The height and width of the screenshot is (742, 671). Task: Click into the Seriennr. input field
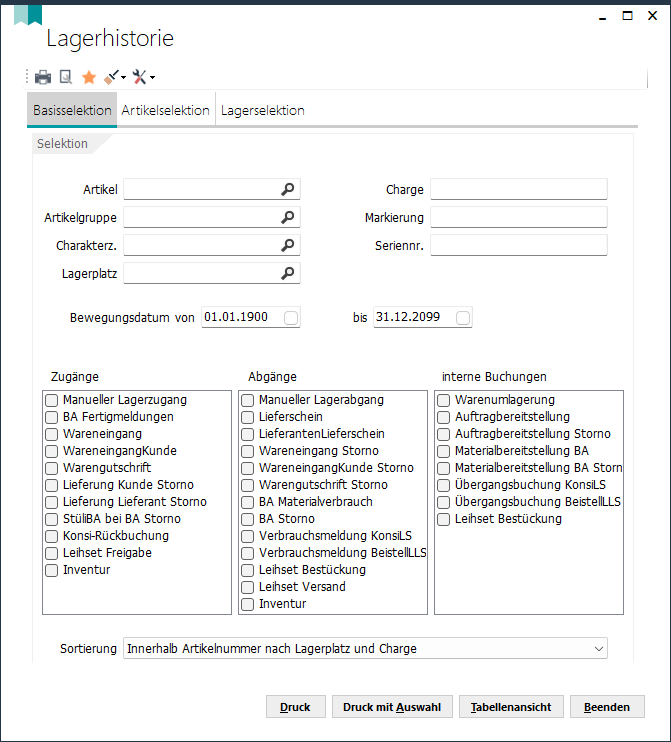click(519, 245)
